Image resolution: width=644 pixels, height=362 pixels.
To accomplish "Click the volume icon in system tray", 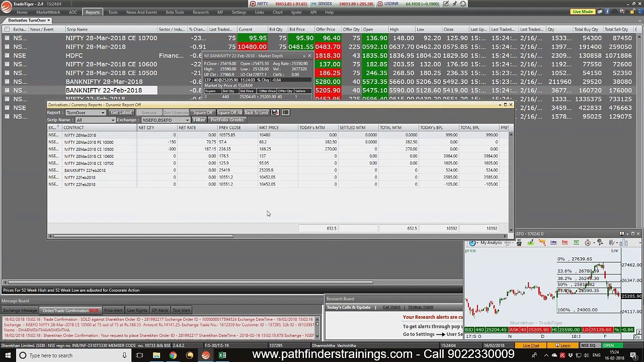I will (x=586, y=355).
